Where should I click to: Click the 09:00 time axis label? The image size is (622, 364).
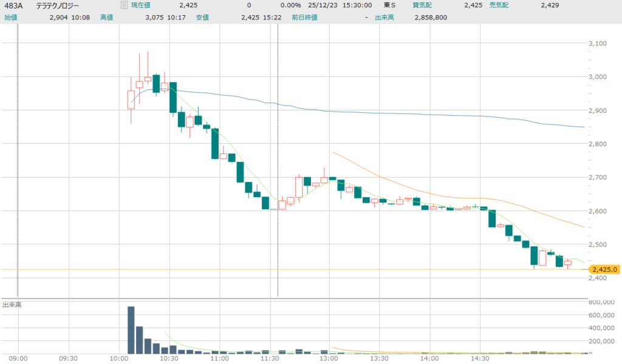(18, 359)
